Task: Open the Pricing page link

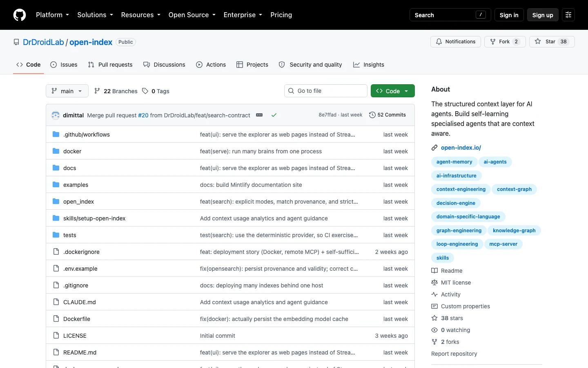Action: coord(281,15)
